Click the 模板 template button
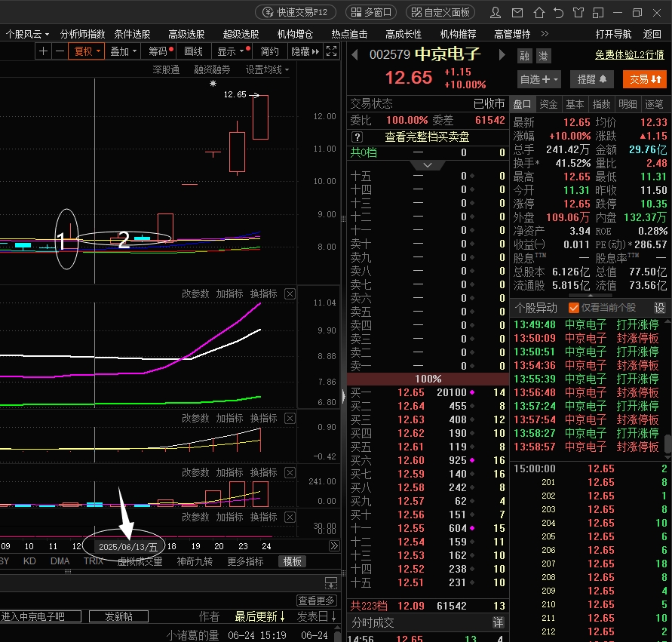The height and width of the screenshot is (642, 672). (x=293, y=561)
